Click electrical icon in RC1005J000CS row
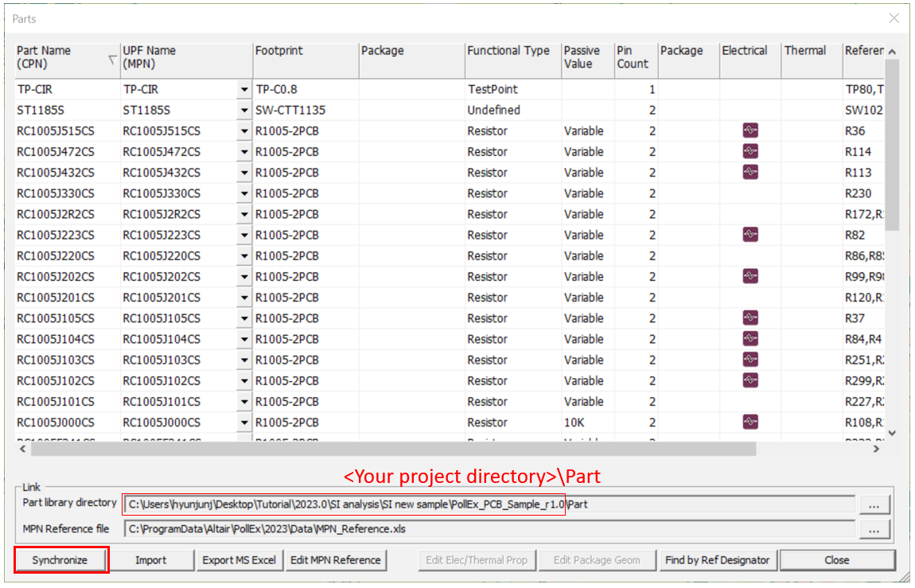Screen dimensions: 915x588 [x=750, y=423]
